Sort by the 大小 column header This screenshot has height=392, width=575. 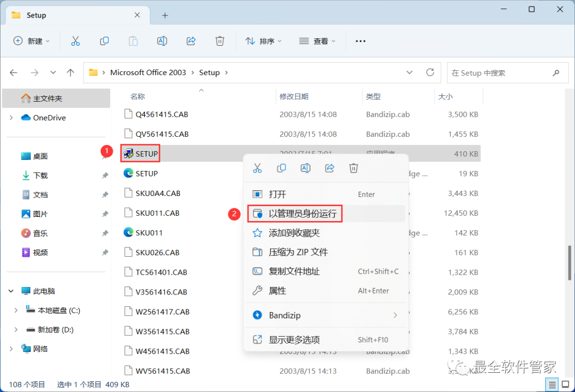click(445, 96)
